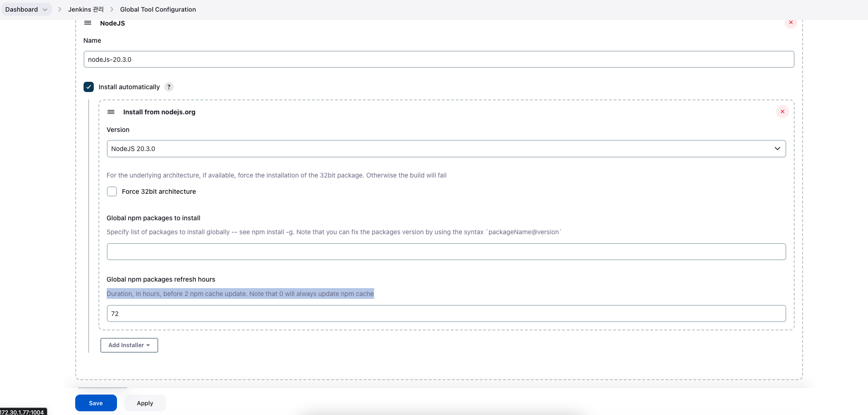Open the Dashboard breadcrumb chevron menu
The image size is (868, 415).
tap(45, 10)
